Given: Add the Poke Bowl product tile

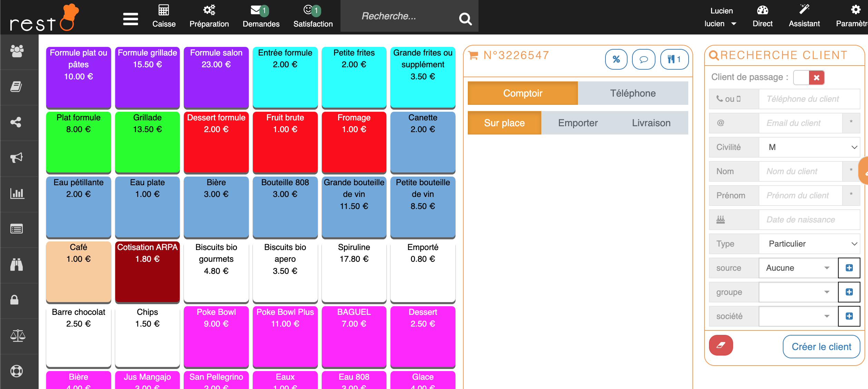Looking at the screenshot, I should pos(216,336).
